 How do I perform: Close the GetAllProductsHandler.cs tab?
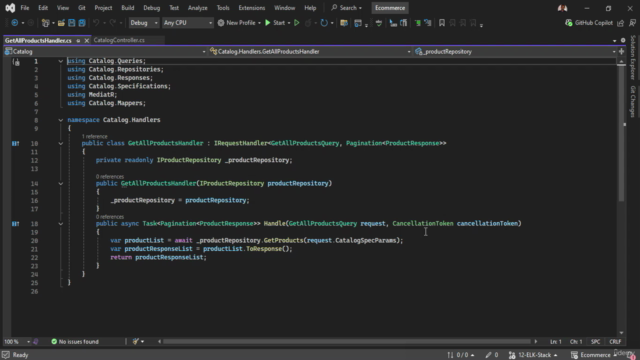(87, 40)
